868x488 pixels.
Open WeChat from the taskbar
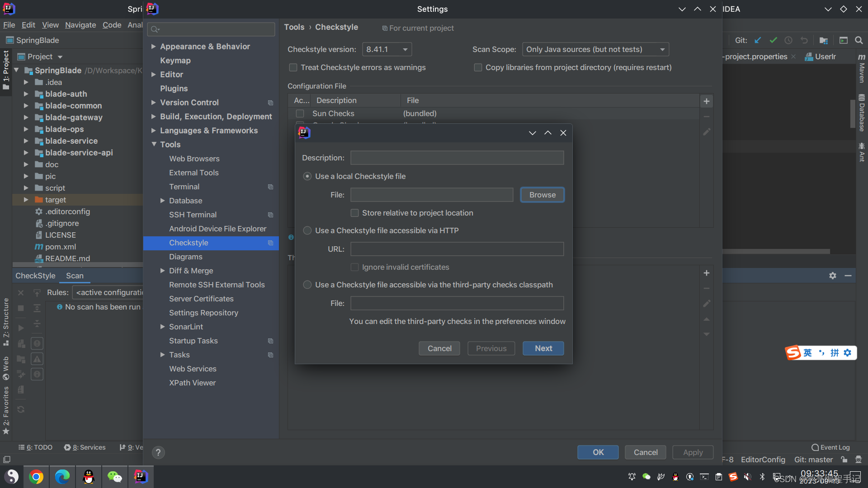click(115, 477)
